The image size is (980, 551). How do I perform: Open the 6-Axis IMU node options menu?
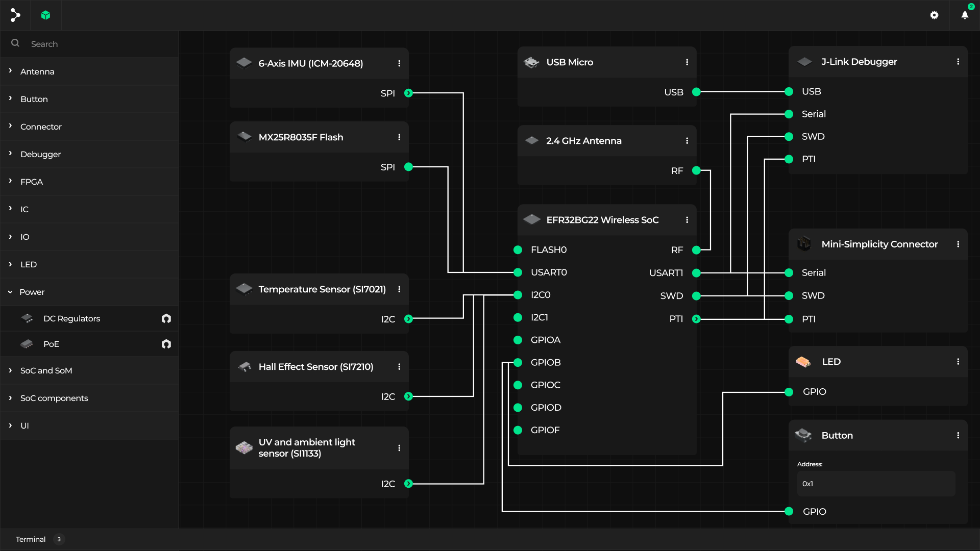click(399, 63)
